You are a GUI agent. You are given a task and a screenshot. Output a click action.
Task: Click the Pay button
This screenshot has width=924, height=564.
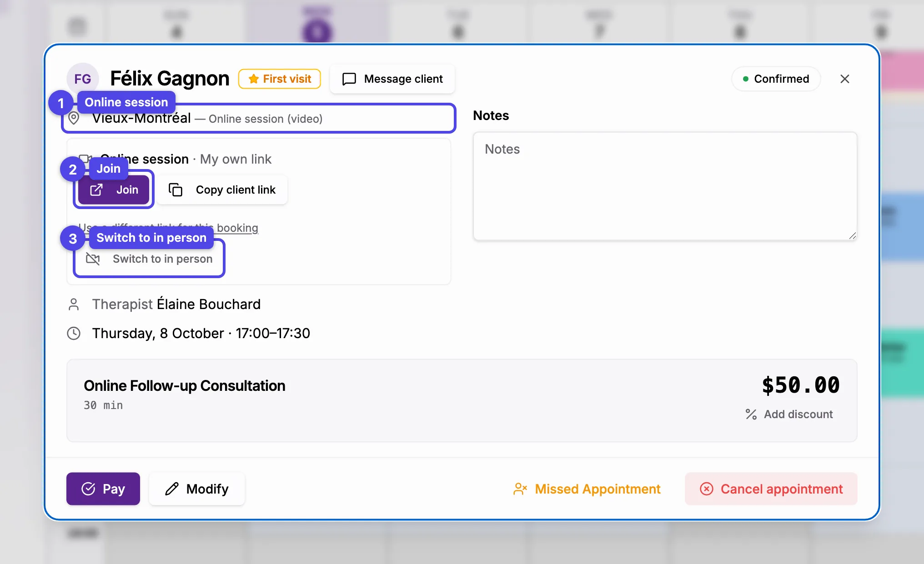coord(103,489)
